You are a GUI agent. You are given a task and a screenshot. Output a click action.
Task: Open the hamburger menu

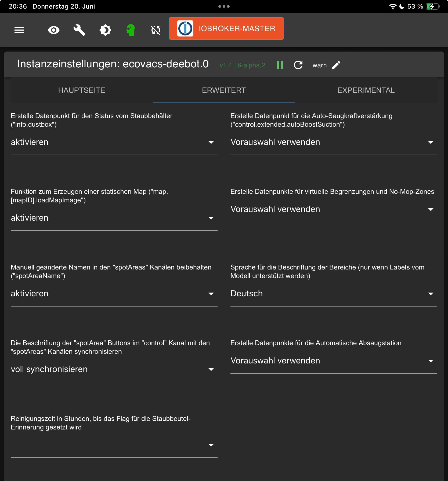(19, 30)
